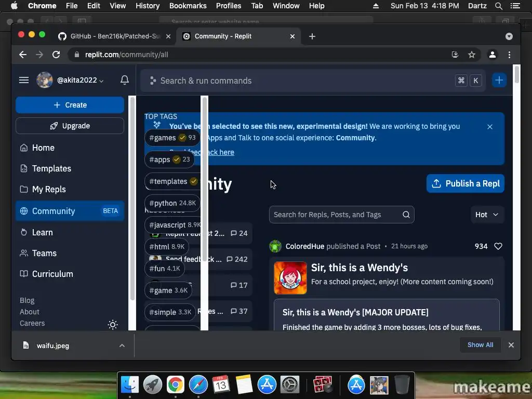Switch to the GitHub Ben216k tab
This screenshot has width=532, height=399.
tap(115, 36)
